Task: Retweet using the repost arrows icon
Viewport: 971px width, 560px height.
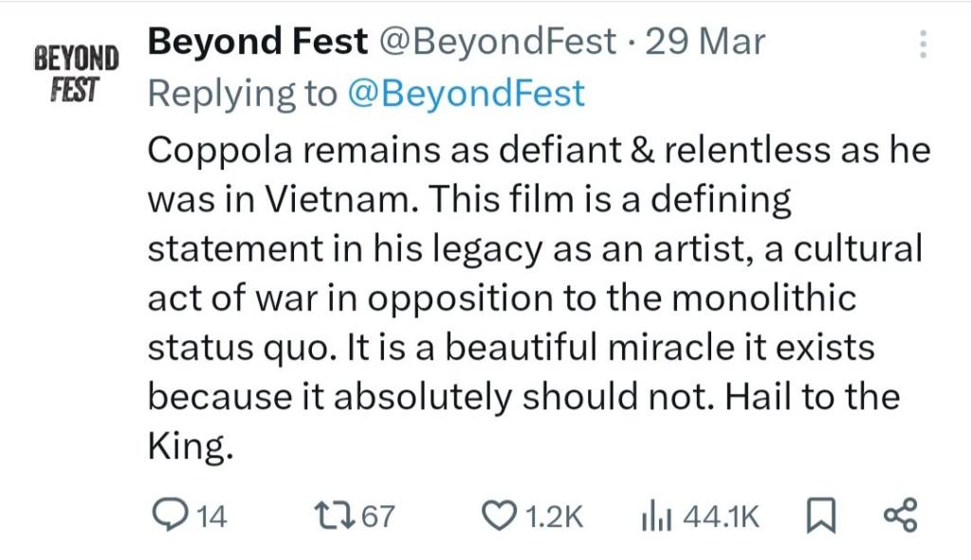Action: 334,515
